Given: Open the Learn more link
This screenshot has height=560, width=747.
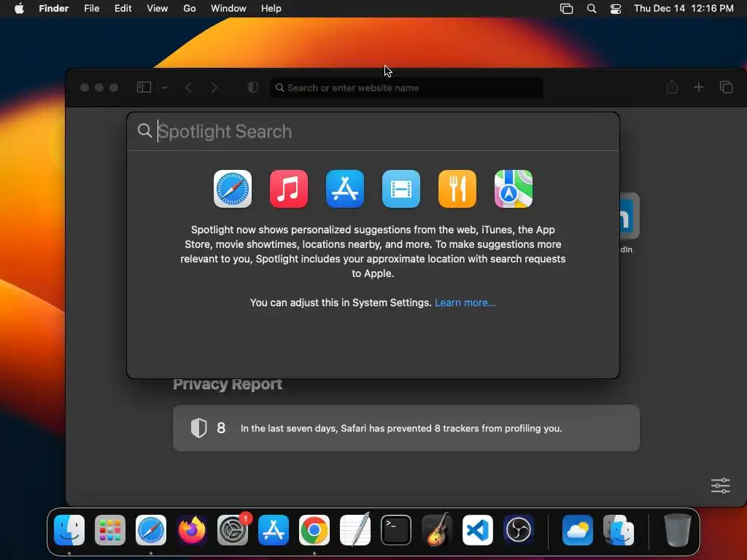Looking at the screenshot, I should 465,303.
